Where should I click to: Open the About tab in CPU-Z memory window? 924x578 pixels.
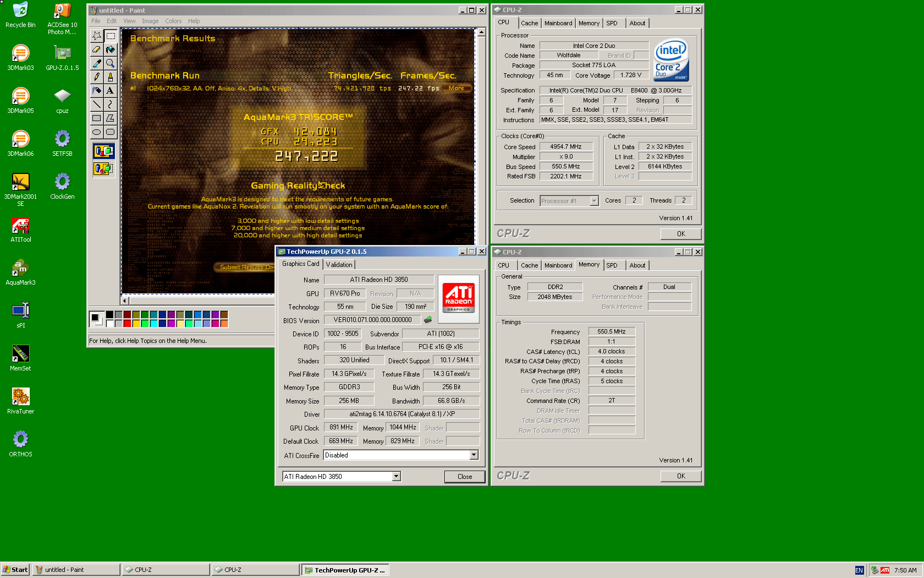point(637,265)
